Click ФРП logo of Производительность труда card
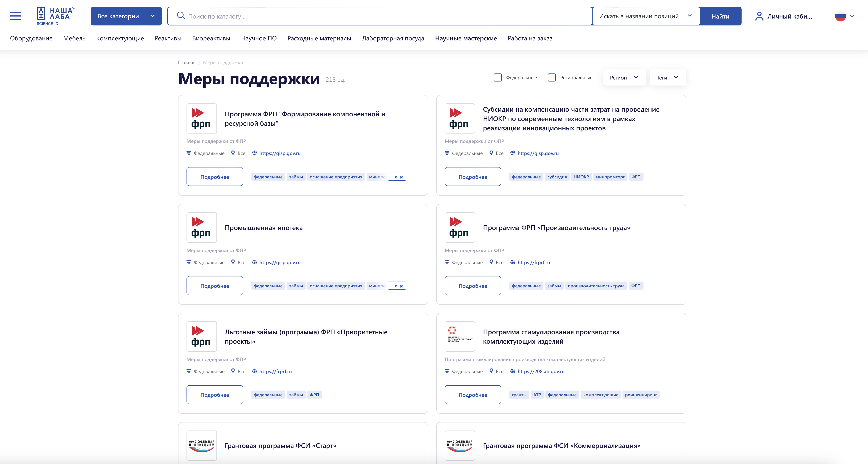The width and height of the screenshot is (868, 464). click(460, 228)
